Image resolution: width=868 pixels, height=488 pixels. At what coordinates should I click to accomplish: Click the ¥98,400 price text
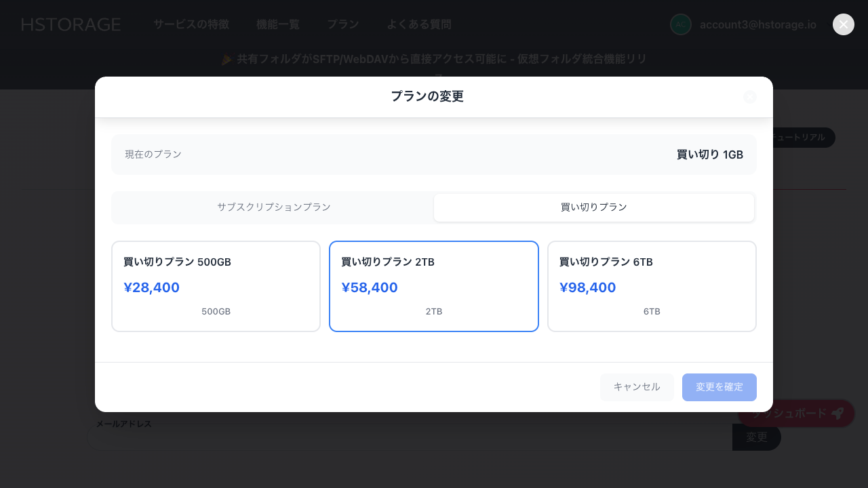(588, 287)
